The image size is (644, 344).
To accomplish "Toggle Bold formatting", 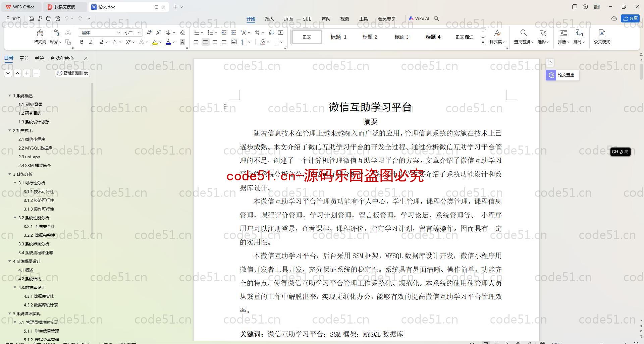I will pos(82,42).
